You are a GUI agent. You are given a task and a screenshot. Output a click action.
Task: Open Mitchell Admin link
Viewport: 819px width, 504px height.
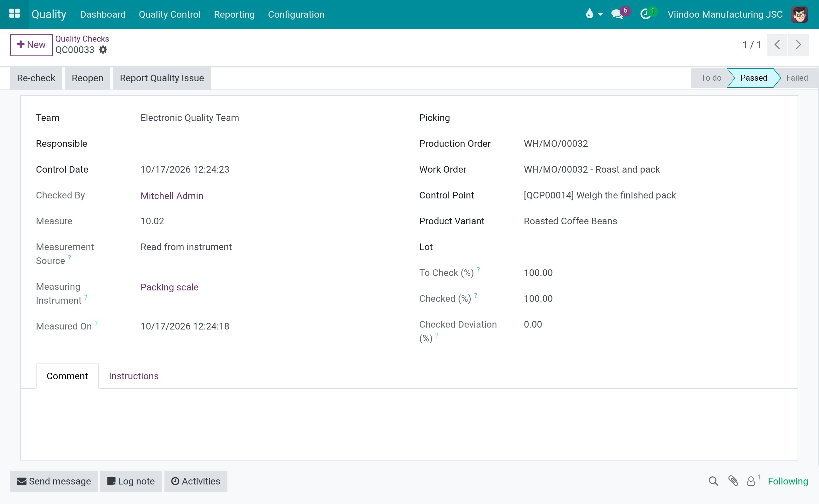[x=172, y=196]
